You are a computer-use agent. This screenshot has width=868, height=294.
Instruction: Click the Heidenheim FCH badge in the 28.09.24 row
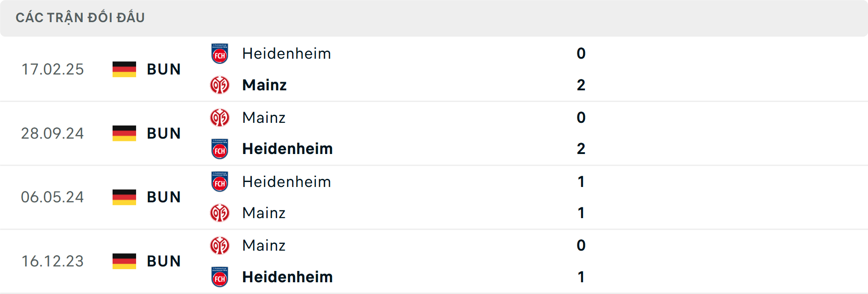click(220, 149)
